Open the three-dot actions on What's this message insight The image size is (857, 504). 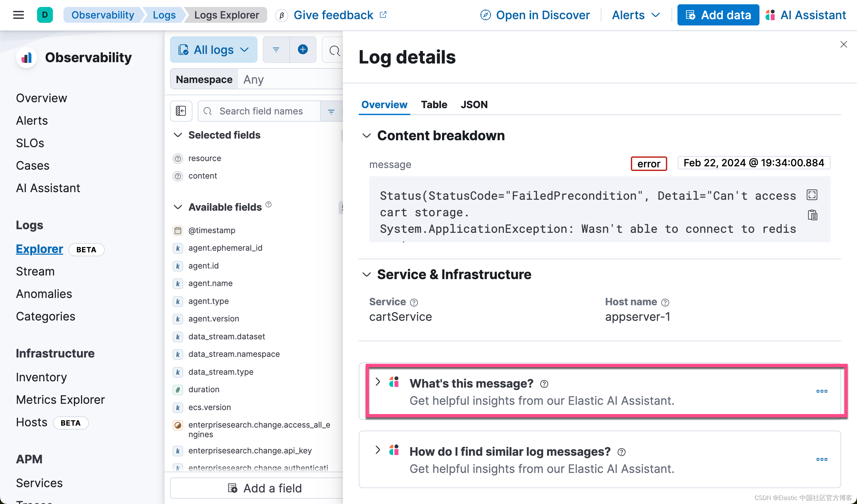(x=822, y=391)
